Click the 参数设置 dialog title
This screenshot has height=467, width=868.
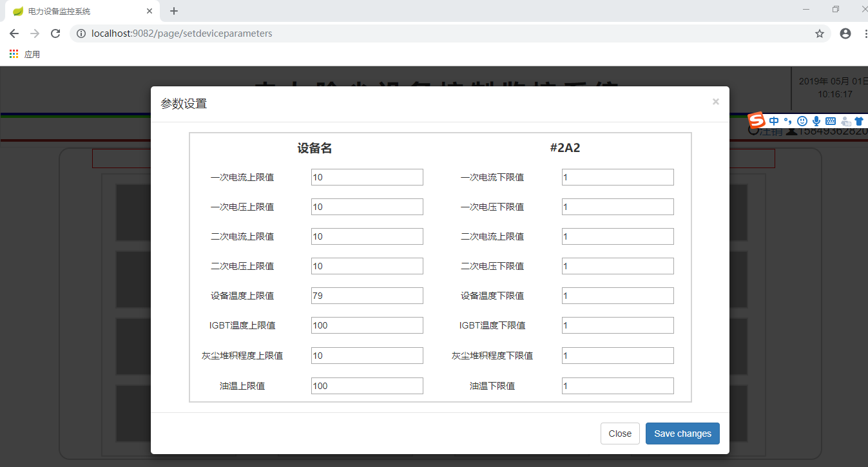coord(184,104)
